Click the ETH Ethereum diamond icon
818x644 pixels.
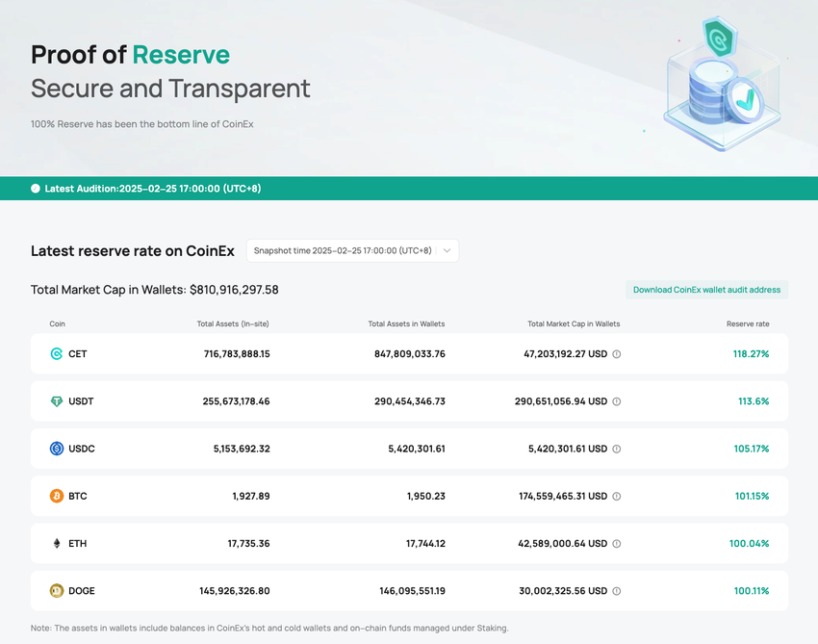click(x=57, y=543)
